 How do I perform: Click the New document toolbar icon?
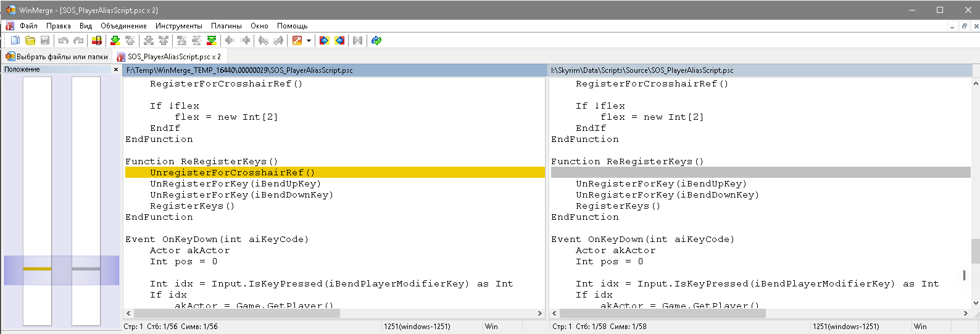coord(15,41)
